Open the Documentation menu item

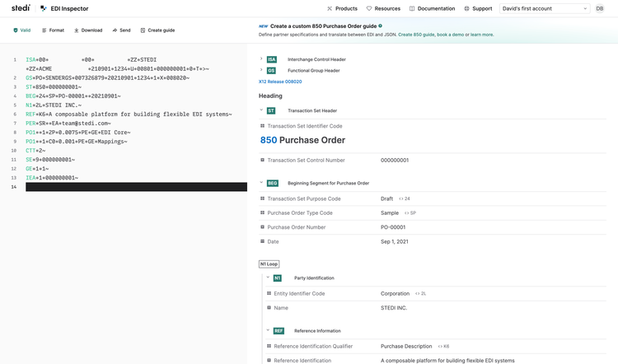point(432,8)
